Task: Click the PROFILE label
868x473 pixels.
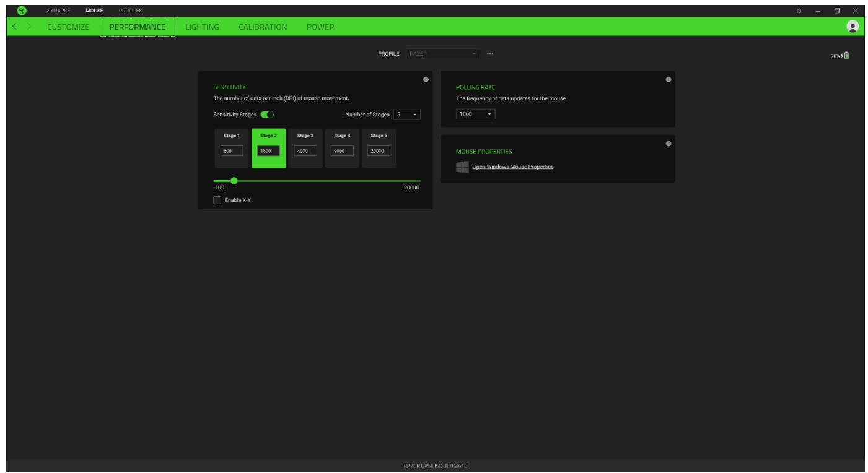Action: 389,54
